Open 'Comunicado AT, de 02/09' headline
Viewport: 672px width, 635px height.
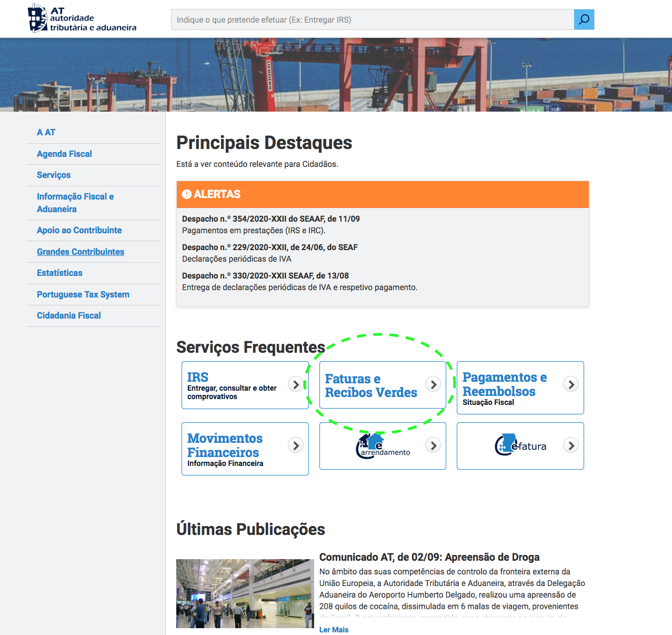pyautogui.click(x=429, y=557)
